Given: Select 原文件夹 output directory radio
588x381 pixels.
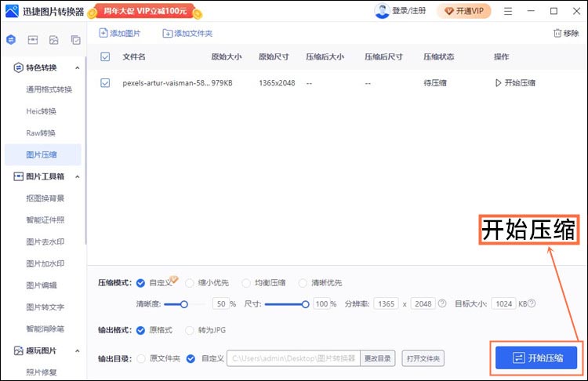Looking at the screenshot, I should tap(141, 359).
